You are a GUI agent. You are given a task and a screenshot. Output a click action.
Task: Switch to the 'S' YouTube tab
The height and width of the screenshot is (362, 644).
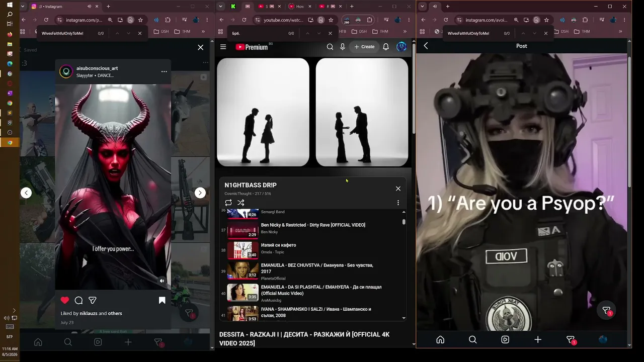pos(270,7)
